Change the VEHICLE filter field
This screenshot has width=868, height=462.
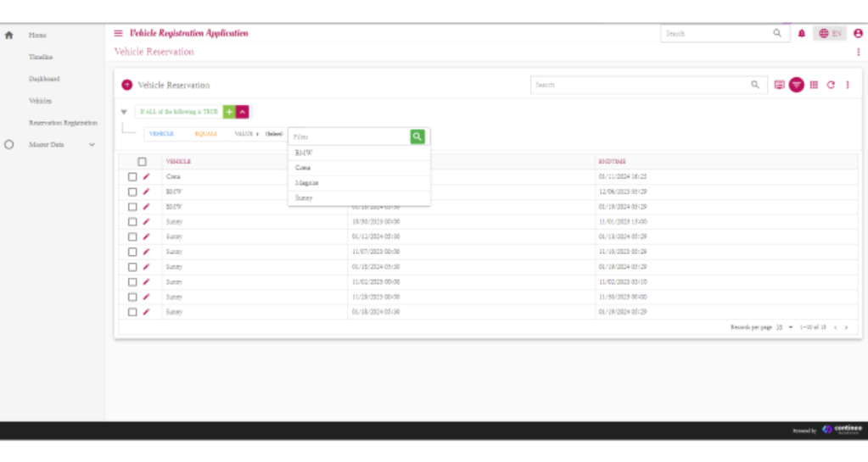point(162,134)
